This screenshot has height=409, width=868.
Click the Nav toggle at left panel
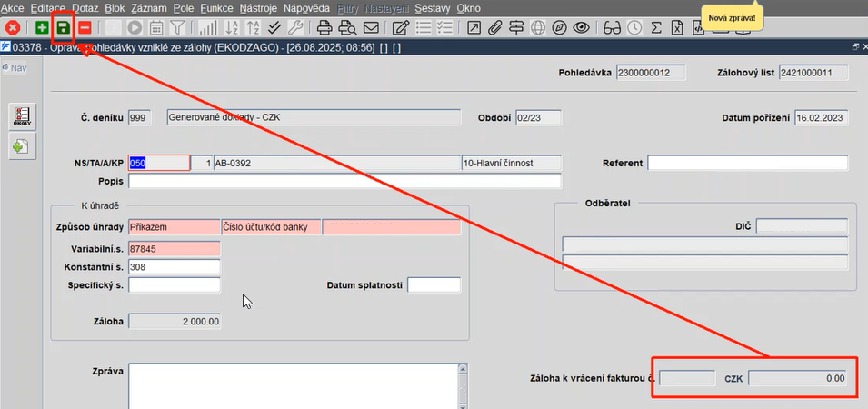15,68
